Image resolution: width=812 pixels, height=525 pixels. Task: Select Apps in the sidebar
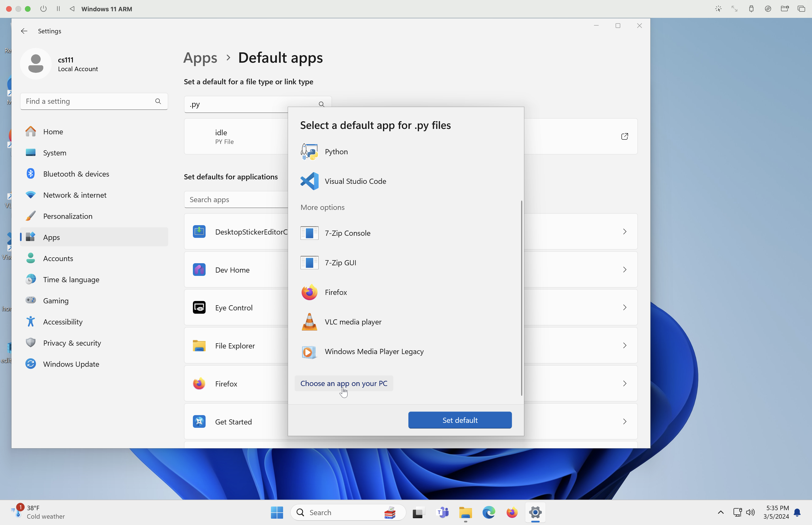tap(94, 237)
